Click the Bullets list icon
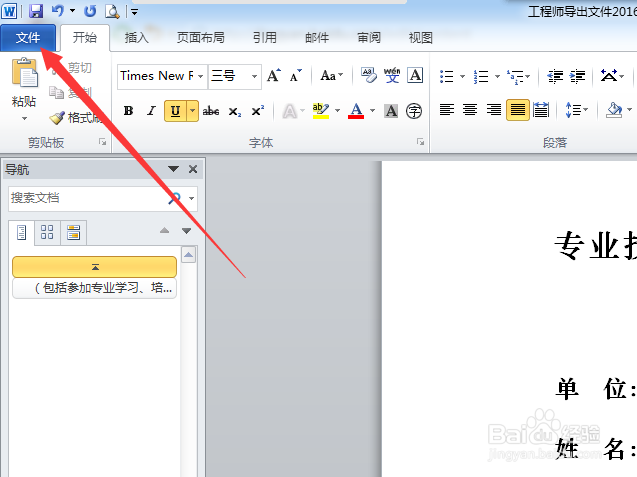The image size is (637, 477). [447, 76]
